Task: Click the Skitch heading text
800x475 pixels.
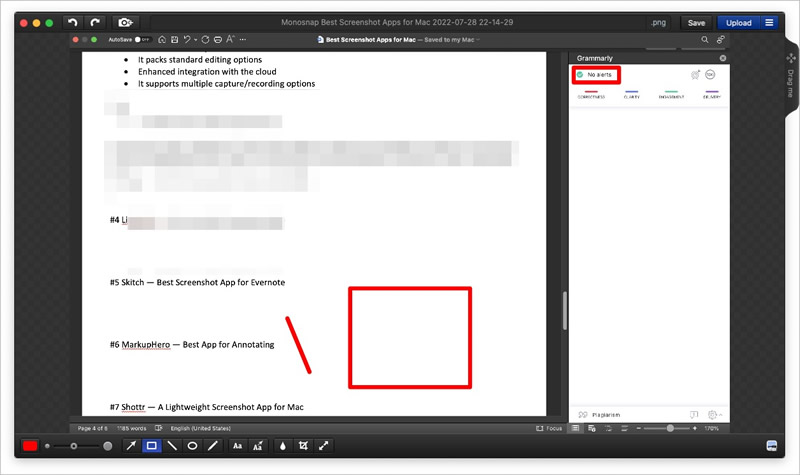Action: point(197,283)
